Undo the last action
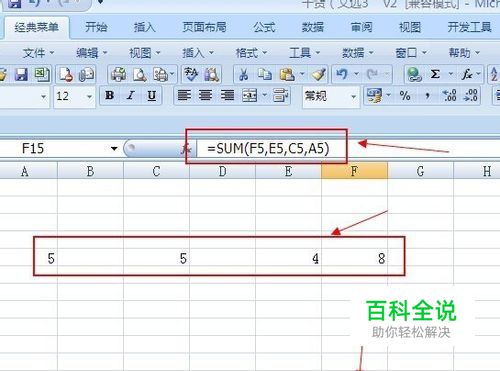 coord(342,74)
